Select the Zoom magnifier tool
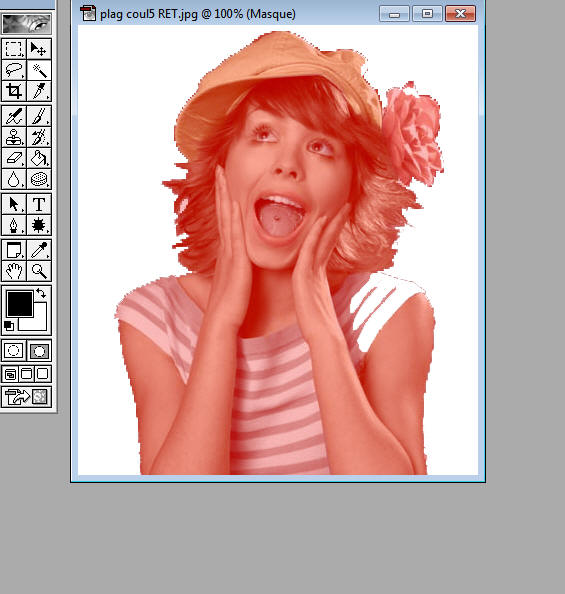 click(39, 271)
